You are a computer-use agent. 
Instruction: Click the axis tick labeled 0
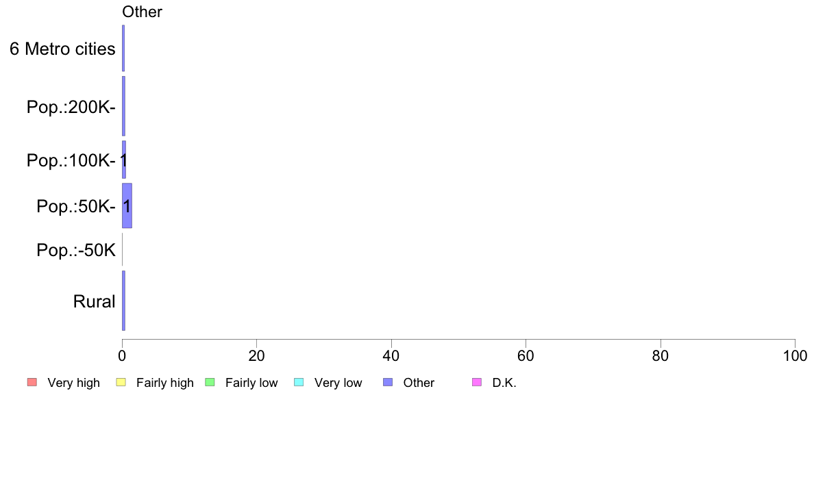122,355
